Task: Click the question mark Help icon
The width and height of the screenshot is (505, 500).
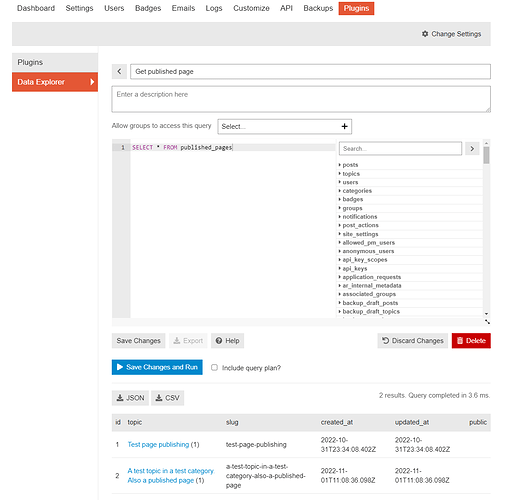Action: click(219, 341)
